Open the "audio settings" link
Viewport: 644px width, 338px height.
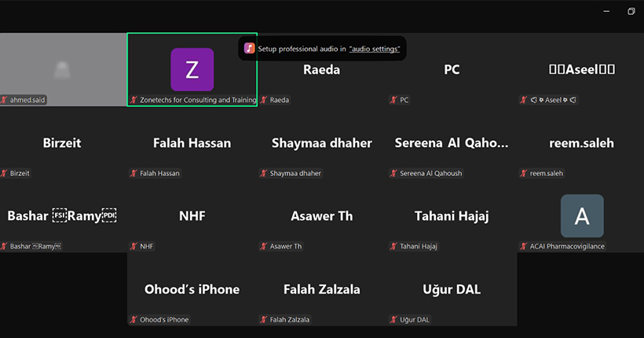[x=375, y=49]
